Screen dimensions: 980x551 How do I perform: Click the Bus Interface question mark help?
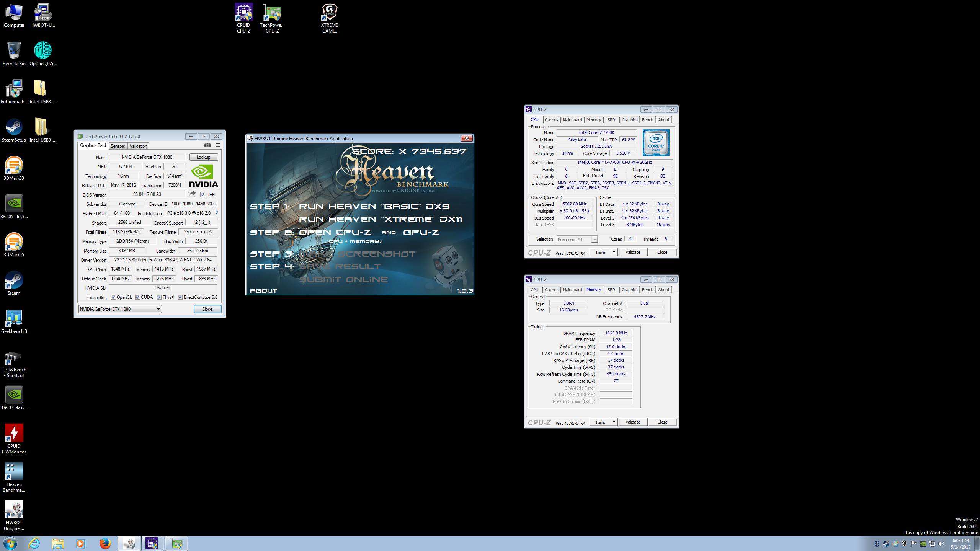pyautogui.click(x=217, y=213)
